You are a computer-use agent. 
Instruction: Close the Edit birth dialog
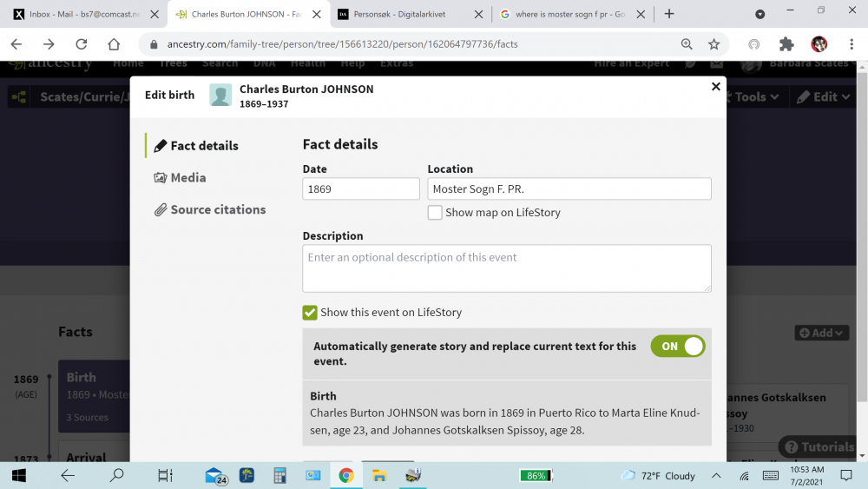pos(715,87)
